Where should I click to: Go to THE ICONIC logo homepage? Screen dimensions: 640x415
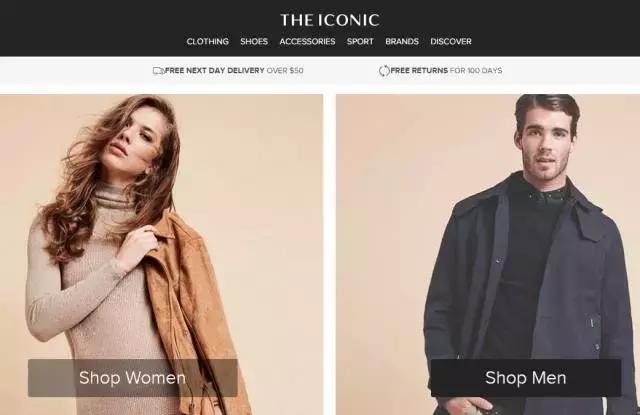tap(330, 20)
